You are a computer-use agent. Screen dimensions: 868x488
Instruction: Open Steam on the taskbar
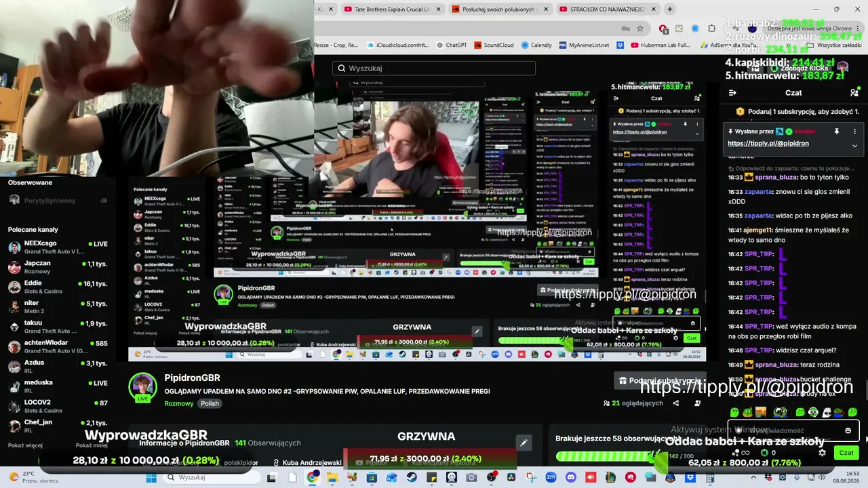pyautogui.click(x=412, y=477)
